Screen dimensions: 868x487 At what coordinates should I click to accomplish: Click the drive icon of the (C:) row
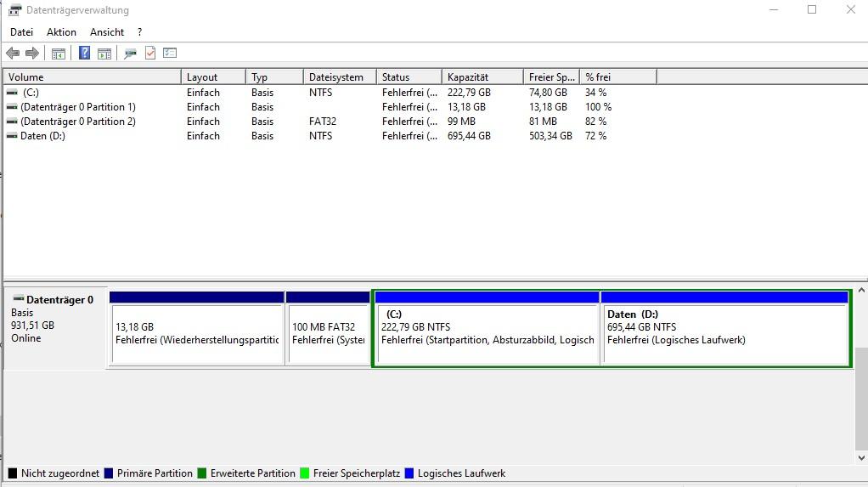[12, 93]
